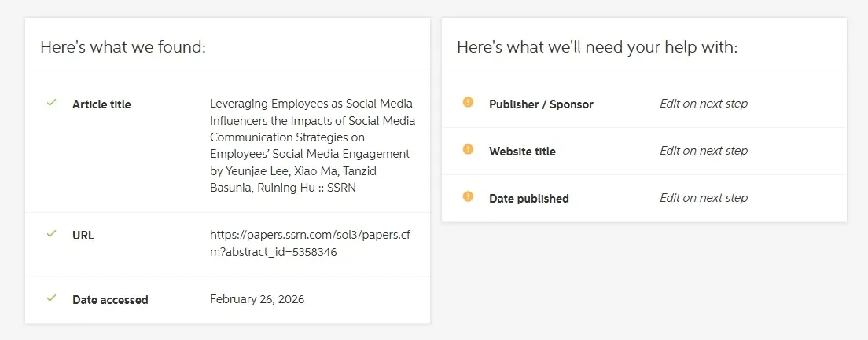Click the papers.ssrn.com URL text
Image resolution: width=868 pixels, height=340 pixels.
311,243
